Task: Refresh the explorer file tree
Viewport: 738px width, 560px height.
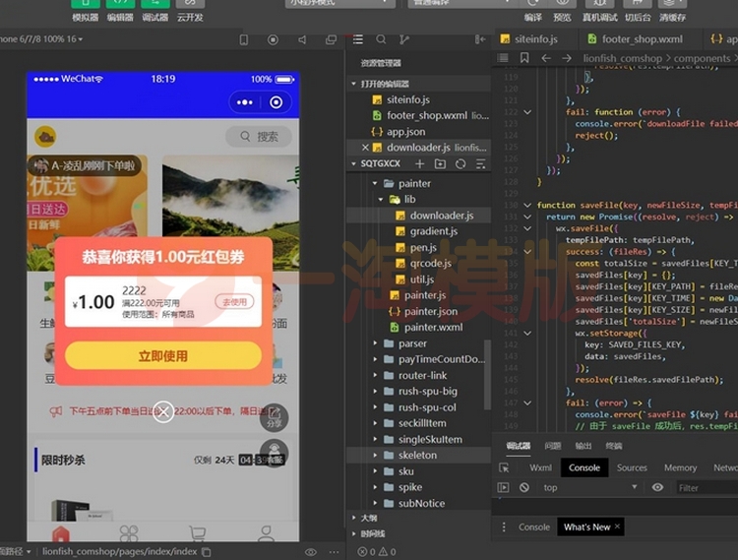Action: point(461,163)
